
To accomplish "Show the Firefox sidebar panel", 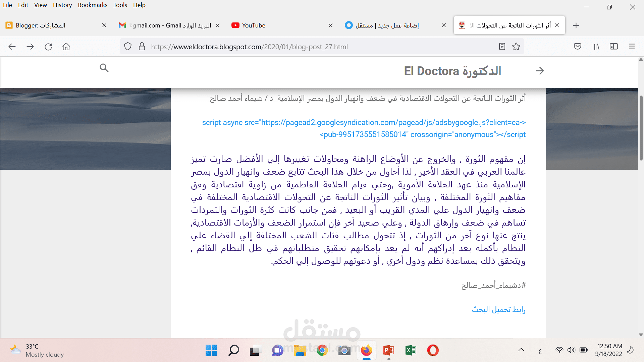I will tap(614, 47).
